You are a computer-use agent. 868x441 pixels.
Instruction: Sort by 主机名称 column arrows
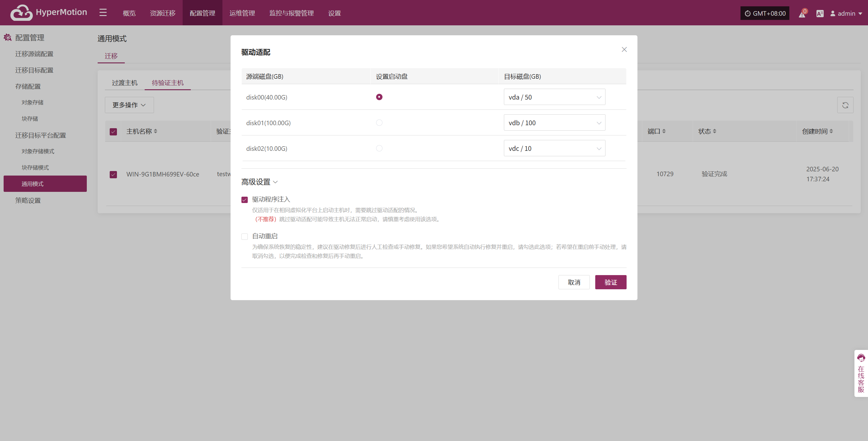tap(155, 131)
